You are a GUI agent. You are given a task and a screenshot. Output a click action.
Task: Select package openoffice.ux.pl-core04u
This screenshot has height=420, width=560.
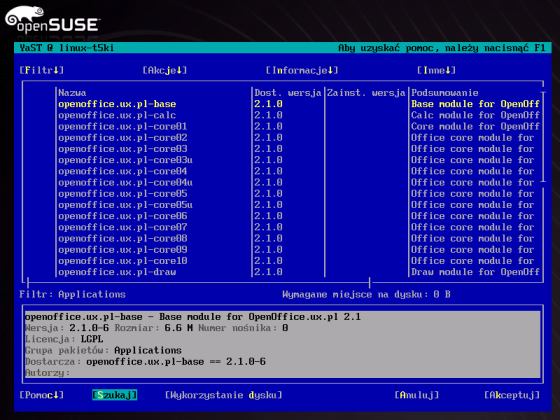(125, 182)
